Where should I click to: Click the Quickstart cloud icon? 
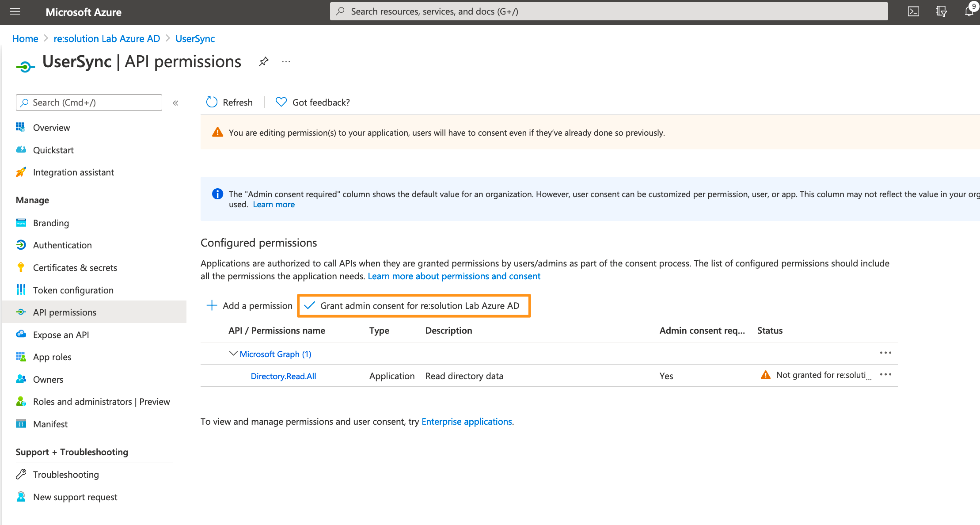point(21,150)
